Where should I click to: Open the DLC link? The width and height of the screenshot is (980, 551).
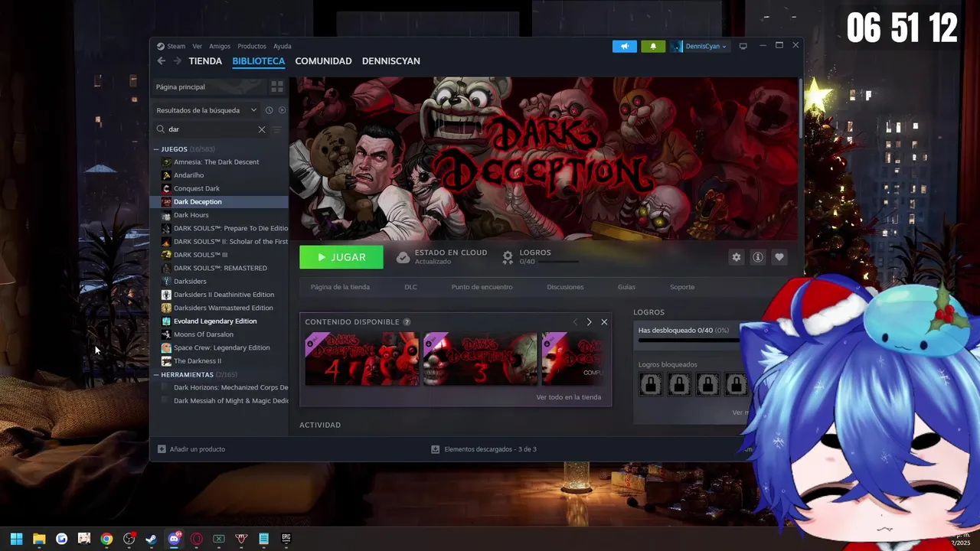(x=410, y=287)
